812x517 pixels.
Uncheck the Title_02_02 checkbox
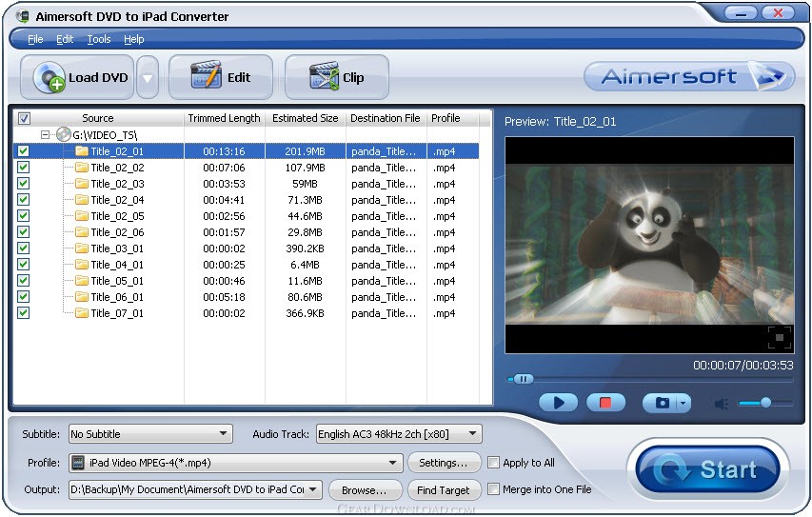[23, 167]
